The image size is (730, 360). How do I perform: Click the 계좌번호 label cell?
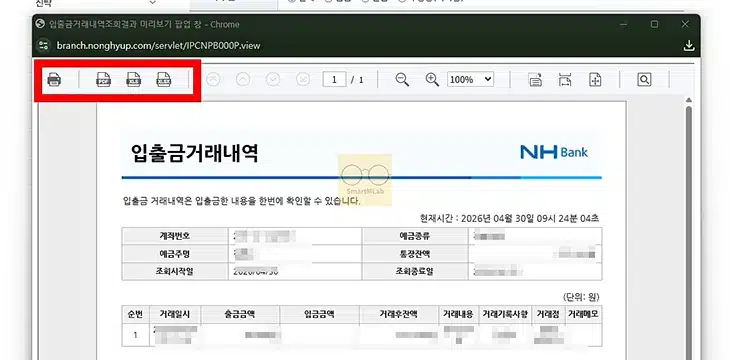point(175,236)
